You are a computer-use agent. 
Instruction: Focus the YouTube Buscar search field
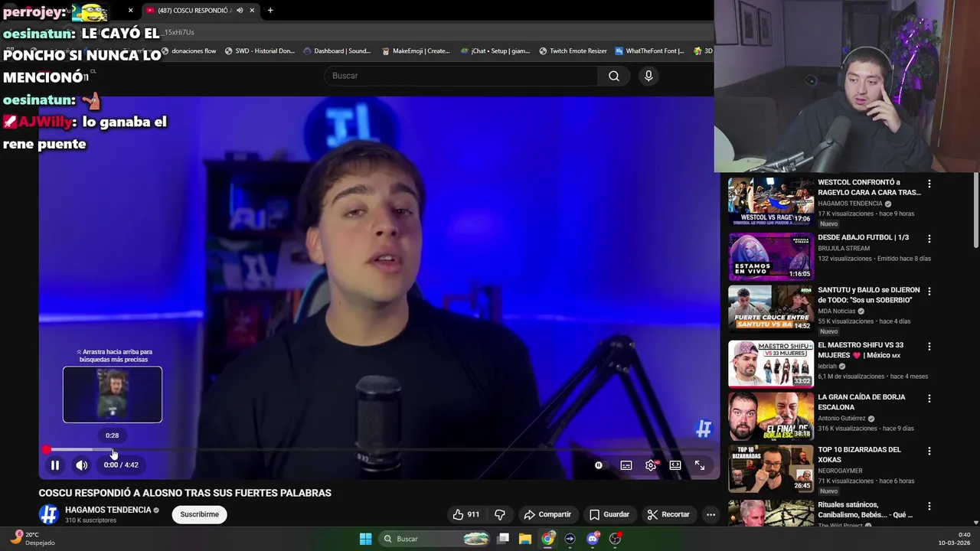462,76
